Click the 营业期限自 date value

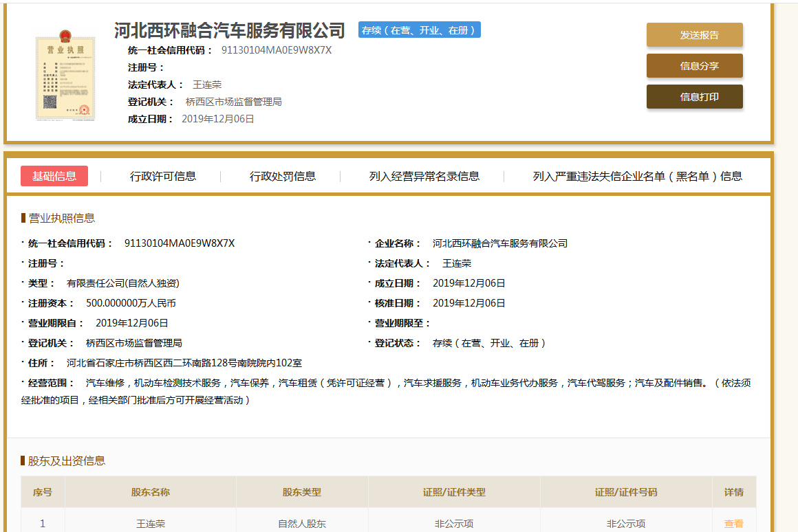[132, 323]
